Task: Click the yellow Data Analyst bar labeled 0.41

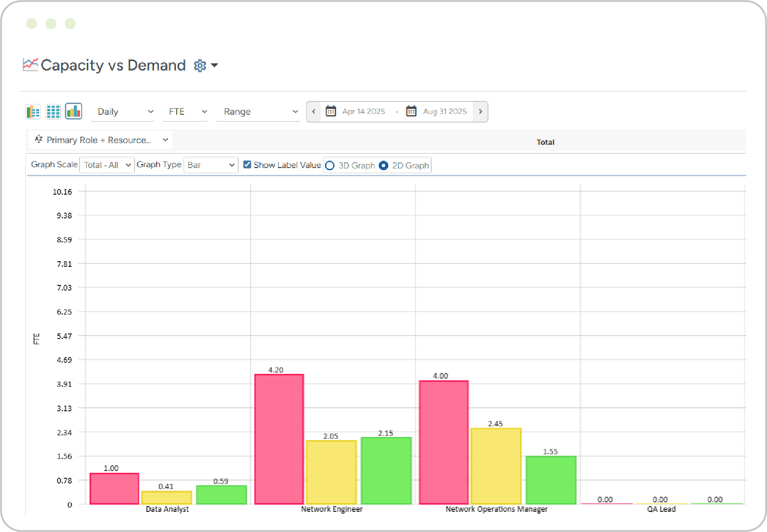Action: tap(167, 498)
